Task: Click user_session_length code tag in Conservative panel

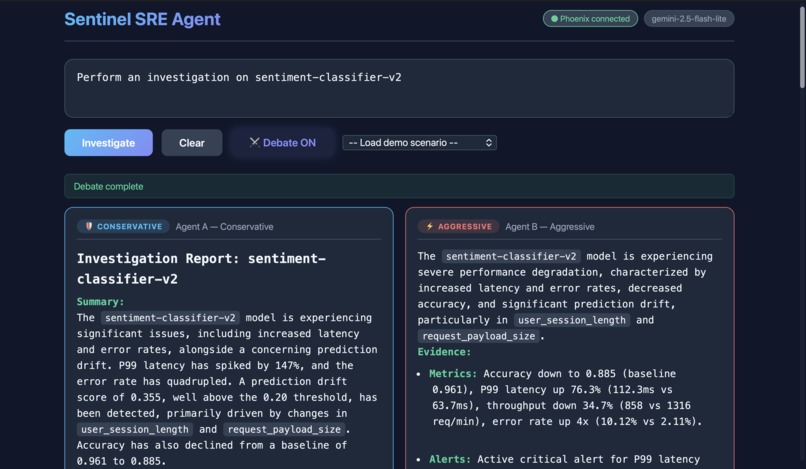Action: [135, 429]
